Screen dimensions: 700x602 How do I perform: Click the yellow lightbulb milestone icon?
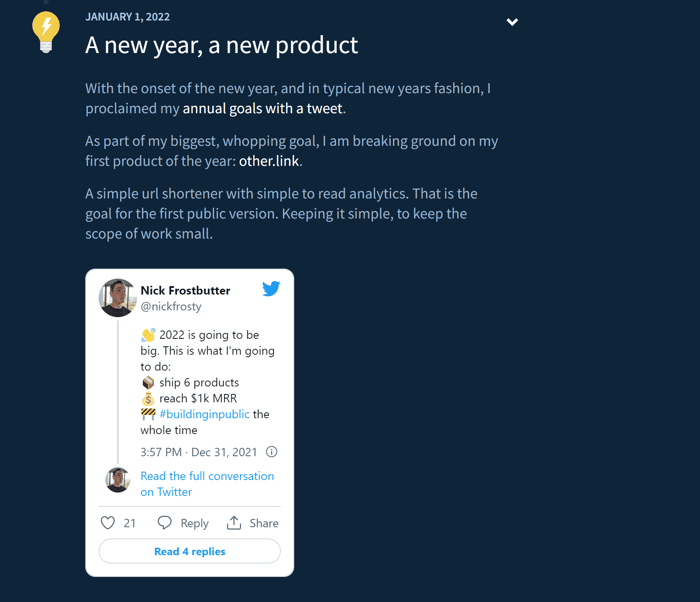coord(46,32)
